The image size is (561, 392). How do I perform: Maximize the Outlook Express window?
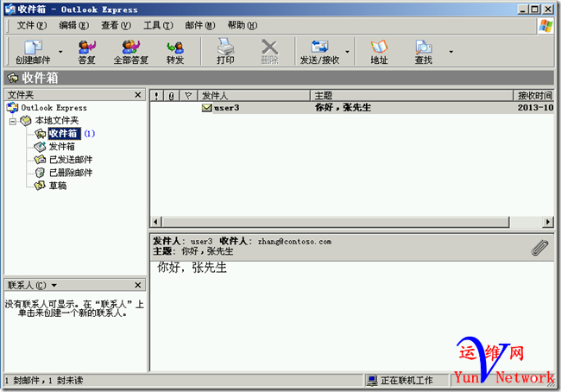534,9
